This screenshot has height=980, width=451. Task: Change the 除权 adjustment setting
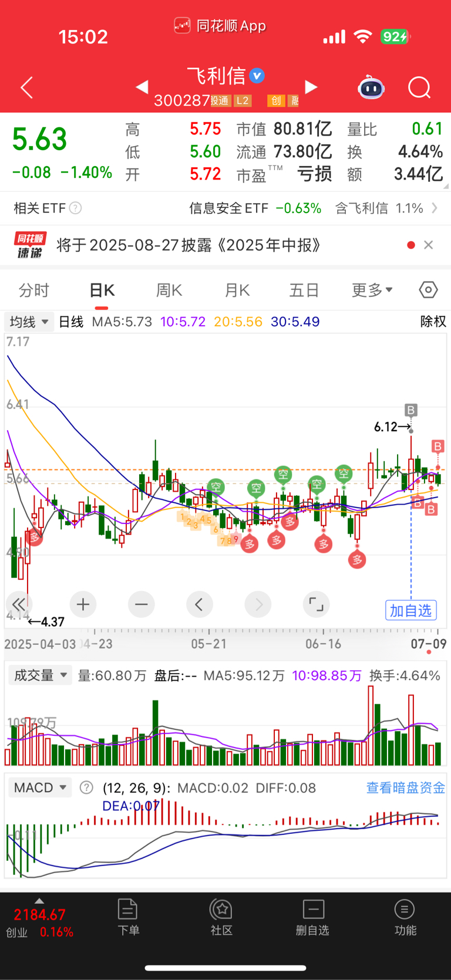tap(433, 322)
